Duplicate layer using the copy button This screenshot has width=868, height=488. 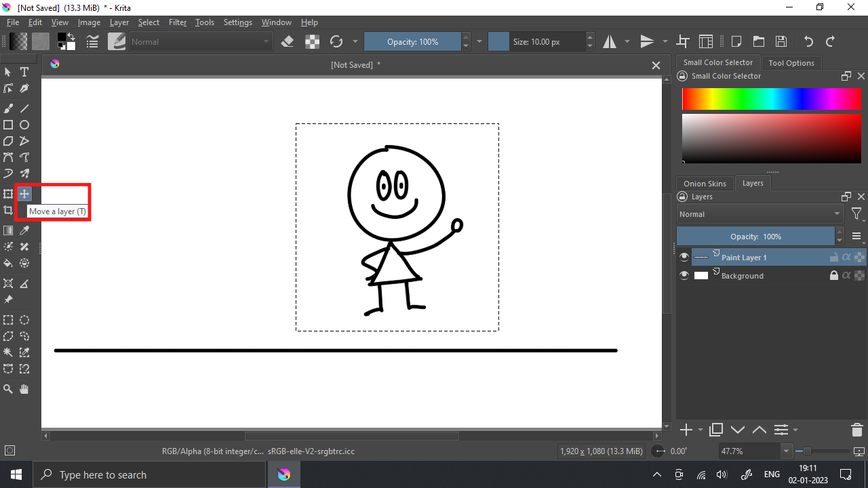pos(716,430)
